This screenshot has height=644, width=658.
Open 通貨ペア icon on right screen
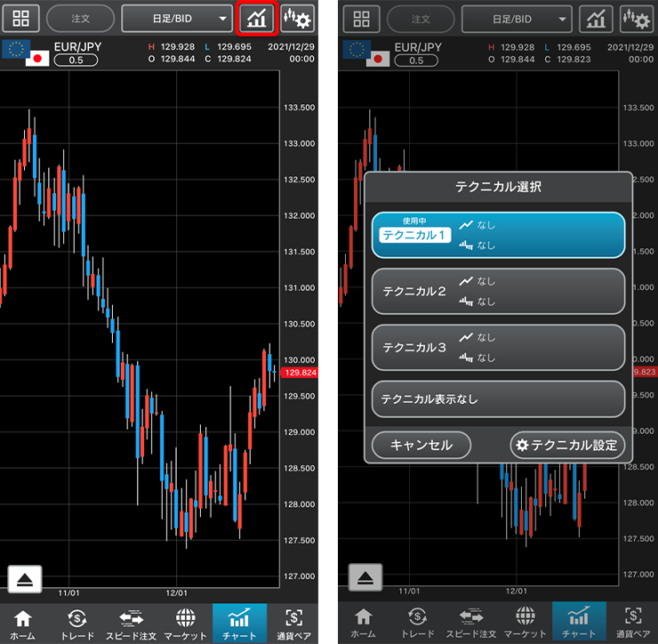pyautogui.click(x=633, y=622)
